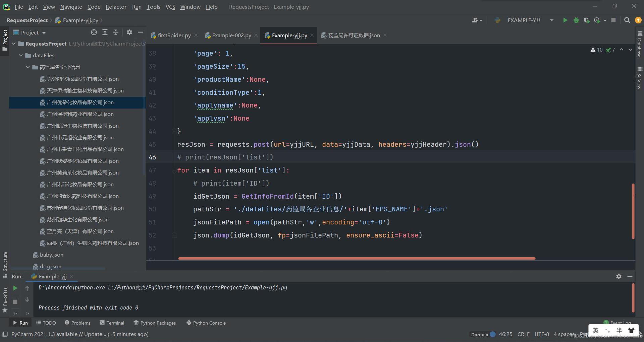Switch to Example-002.py tab
The image size is (644, 342).
pos(231,35)
